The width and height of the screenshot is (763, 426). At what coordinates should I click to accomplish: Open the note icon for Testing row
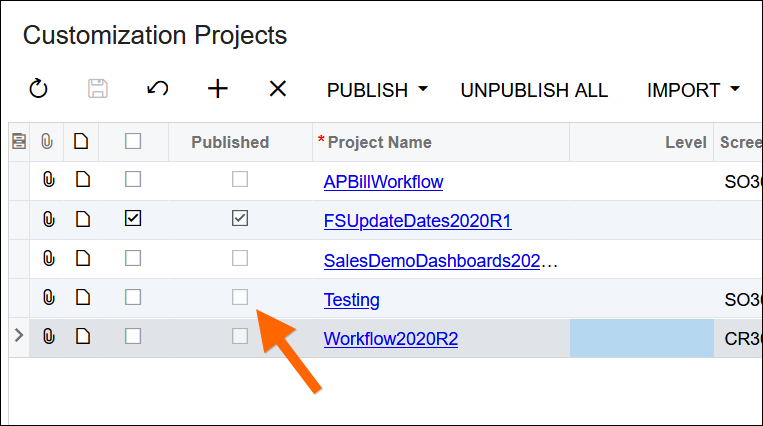point(82,298)
